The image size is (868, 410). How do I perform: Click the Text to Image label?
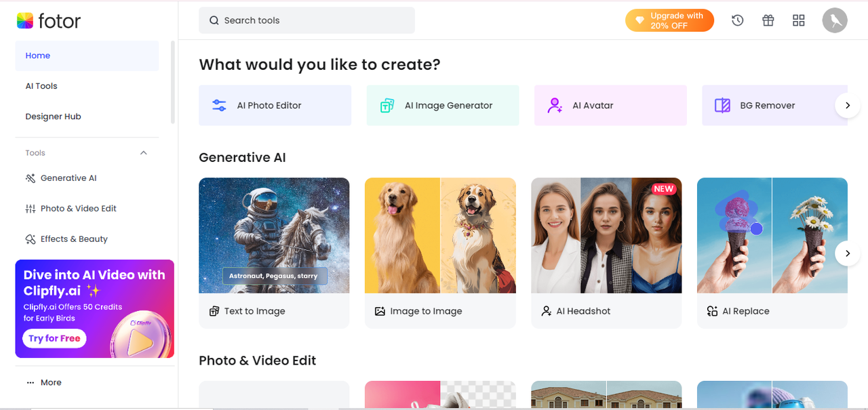click(x=255, y=311)
